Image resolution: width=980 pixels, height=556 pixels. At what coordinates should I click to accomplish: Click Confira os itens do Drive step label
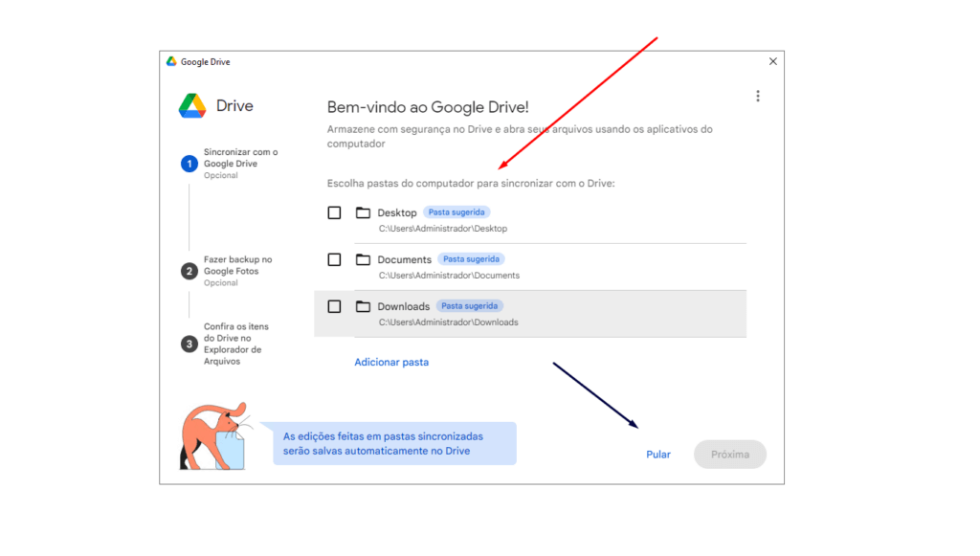pos(236,344)
